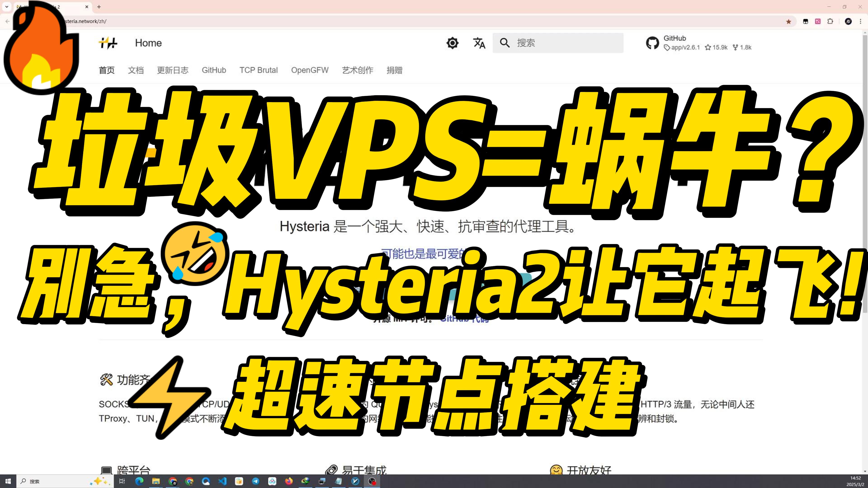This screenshot has height=488, width=868.
Task: Click the 捐赠 donate tab
Action: tap(394, 70)
